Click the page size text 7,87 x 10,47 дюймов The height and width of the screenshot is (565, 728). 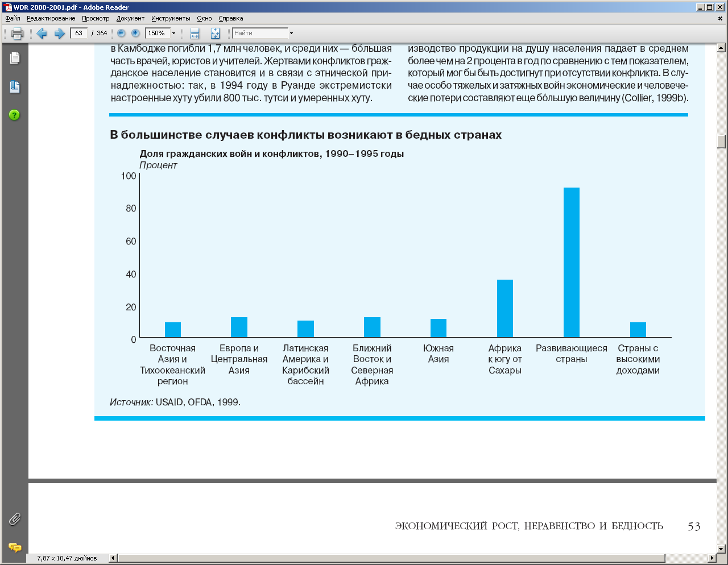coord(67,558)
